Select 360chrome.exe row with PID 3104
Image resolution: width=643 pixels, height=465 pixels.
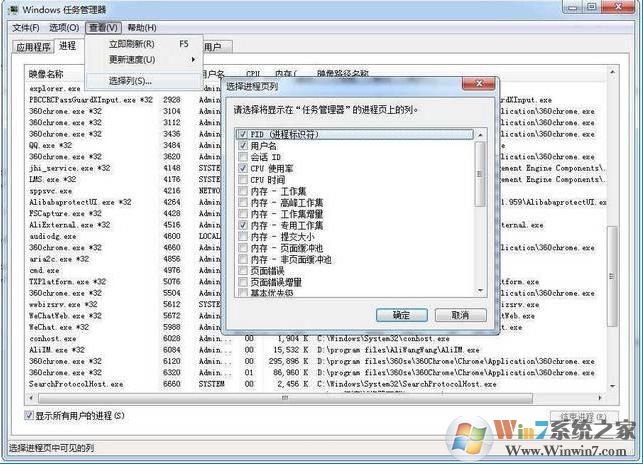[65, 111]
